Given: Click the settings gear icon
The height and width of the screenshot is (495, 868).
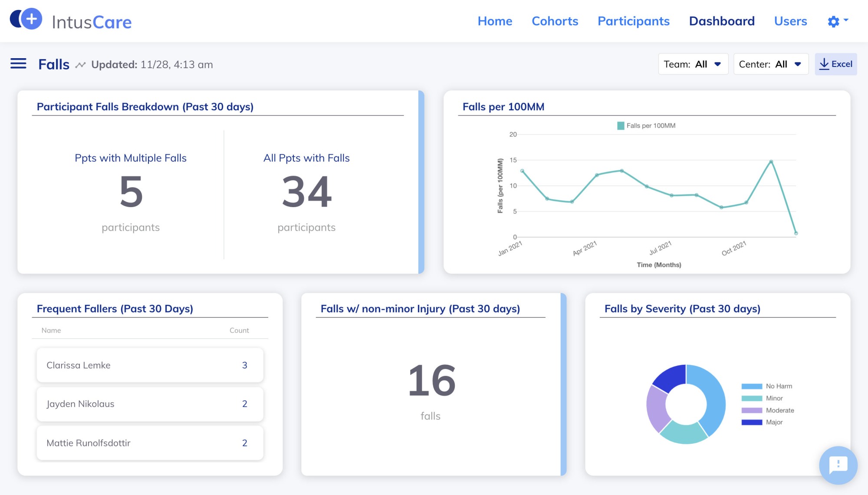Looking at the screenshot, I should 833,21.
